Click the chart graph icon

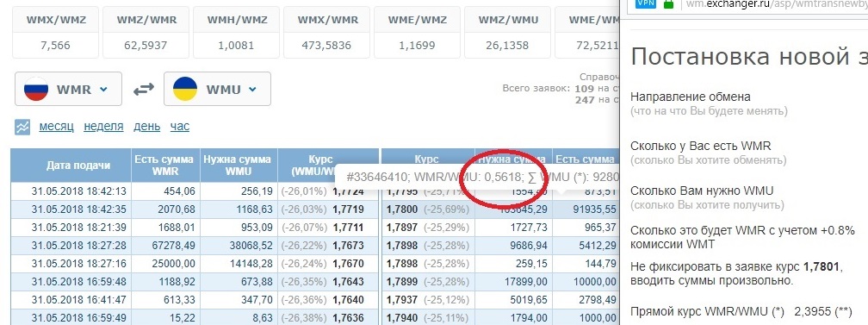point(22,127)
